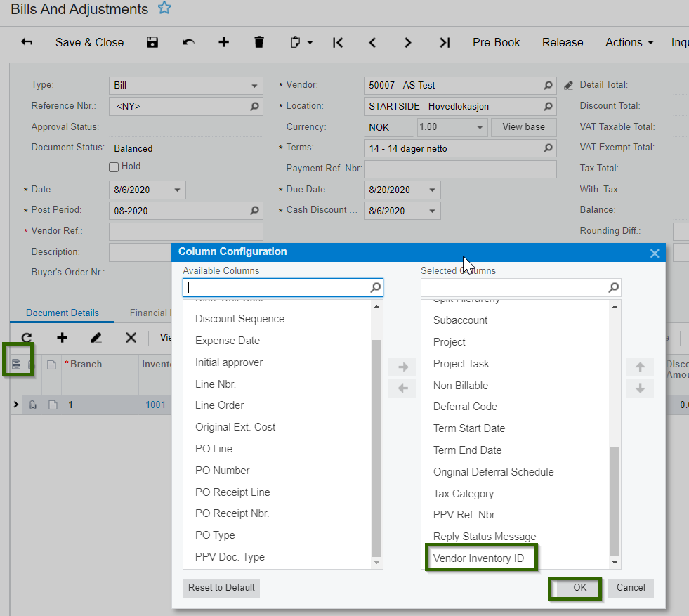Go back with the left arrow icon
The image size is (689, 616).
point(27,42)
